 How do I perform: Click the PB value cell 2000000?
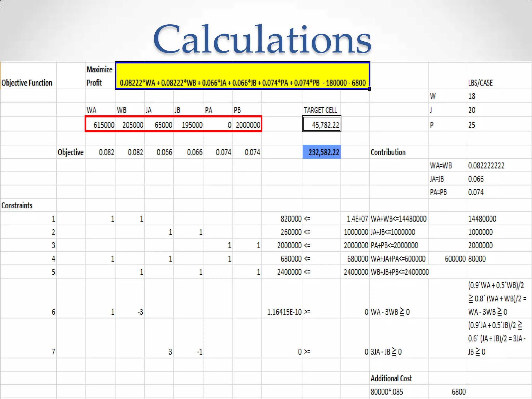tap(248, 125)
